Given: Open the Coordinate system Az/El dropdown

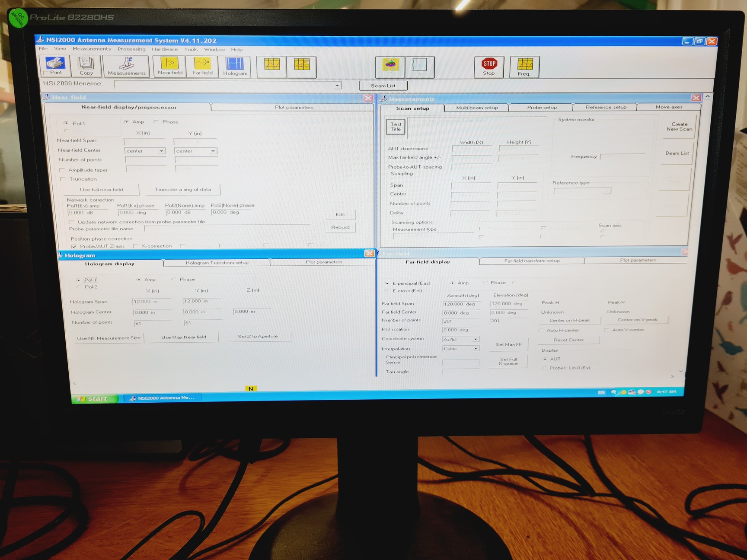Looking at the screenshot, I should (476, 339).
